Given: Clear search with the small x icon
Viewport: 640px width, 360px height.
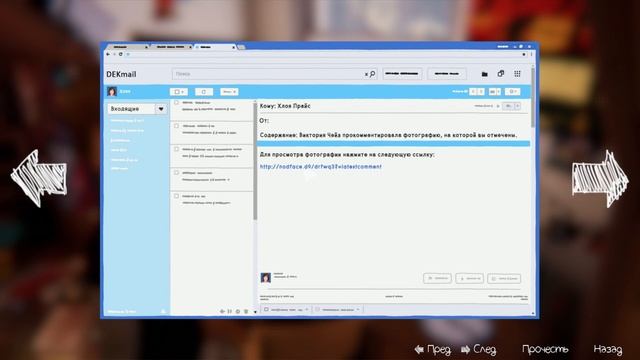Looking at the screenshot, I should click(x=366, y=74).
